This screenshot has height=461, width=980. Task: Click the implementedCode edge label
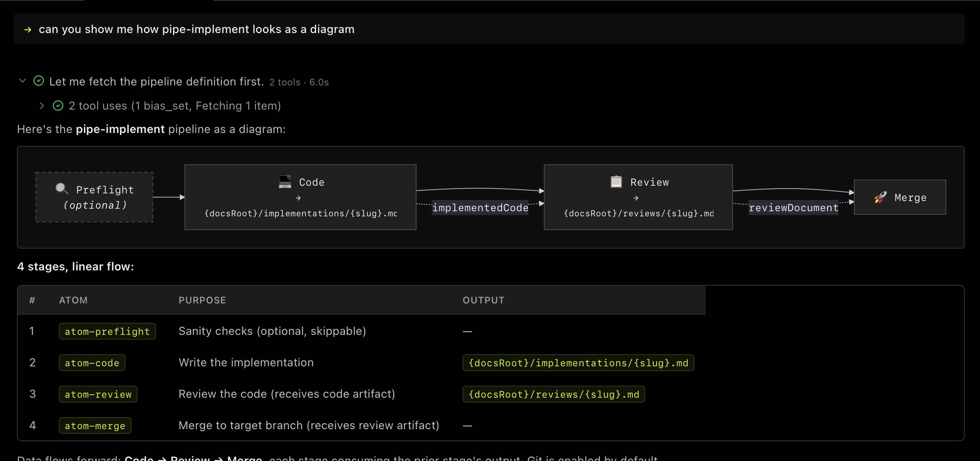pos(480,208)
